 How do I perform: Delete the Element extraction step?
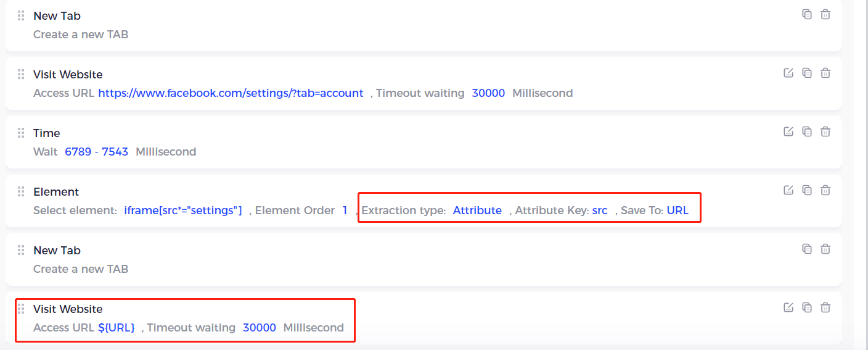coord(825,190)
